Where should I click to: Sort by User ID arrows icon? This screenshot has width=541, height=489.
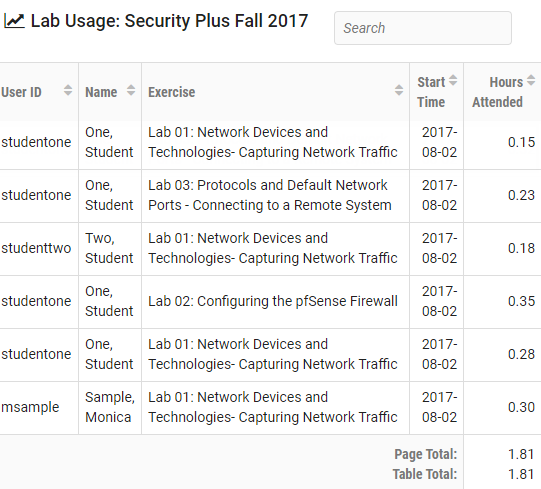[68, 90]
